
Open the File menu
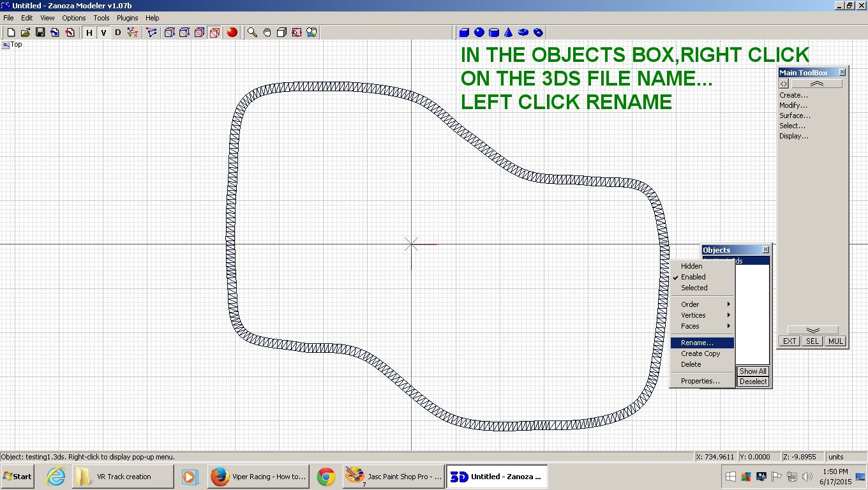coord(8,18)
